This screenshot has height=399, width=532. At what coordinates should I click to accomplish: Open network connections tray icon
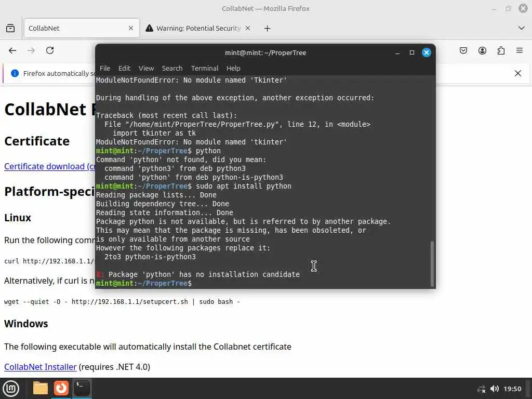(481, 389)
